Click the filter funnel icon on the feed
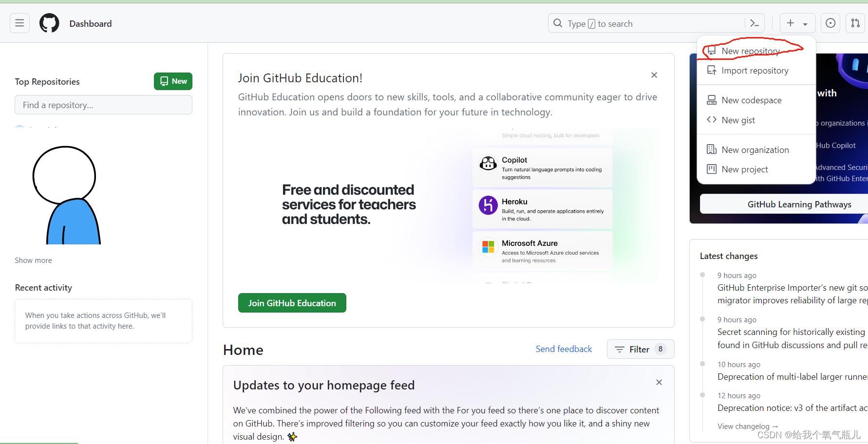The height and width of the screenshot is (444, 868). (619, 349)
